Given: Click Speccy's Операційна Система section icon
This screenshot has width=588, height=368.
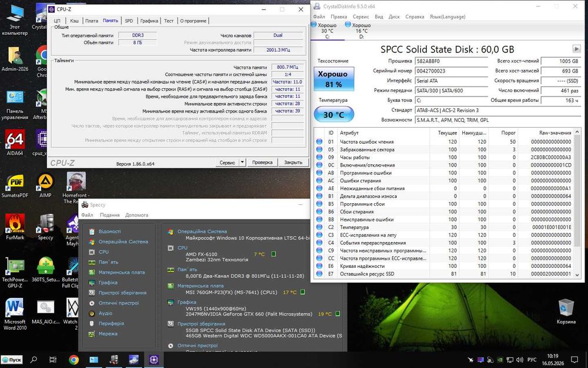Looking at the screenshot, I should coord(171,231).
